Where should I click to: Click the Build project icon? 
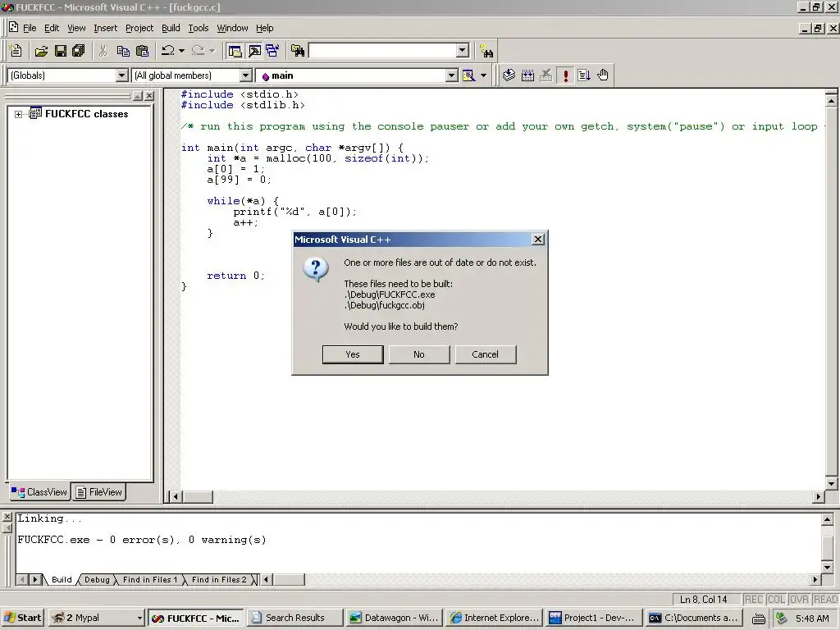point(527,75)
